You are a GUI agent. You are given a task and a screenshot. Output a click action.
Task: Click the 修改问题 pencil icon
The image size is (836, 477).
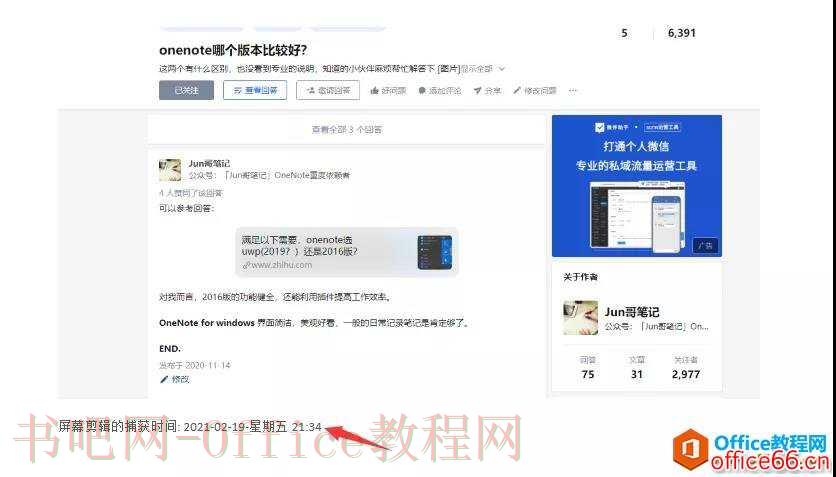tap(517, 91)
